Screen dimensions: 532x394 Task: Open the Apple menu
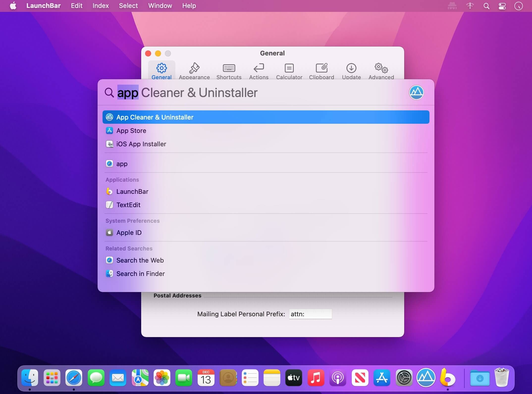[13, 6]
